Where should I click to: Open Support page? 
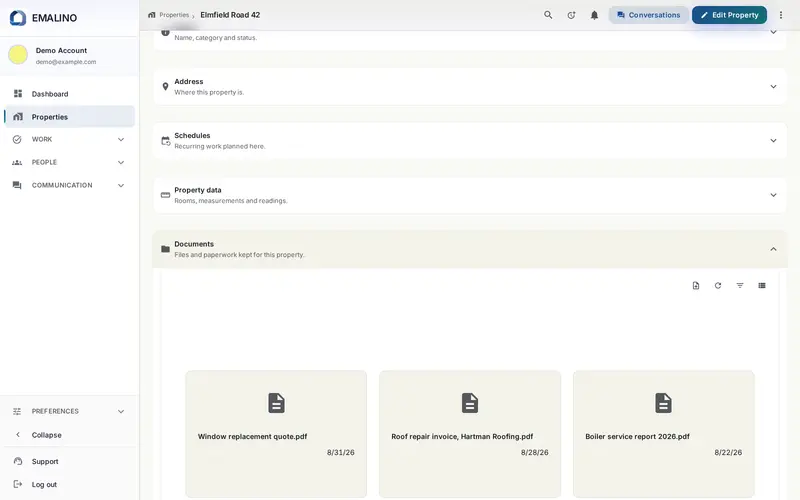[69, 461]
